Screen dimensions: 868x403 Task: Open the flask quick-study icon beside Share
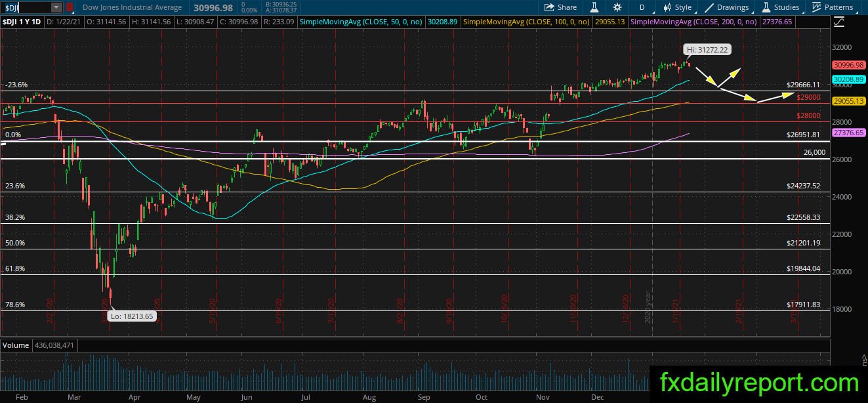(594, 7)
